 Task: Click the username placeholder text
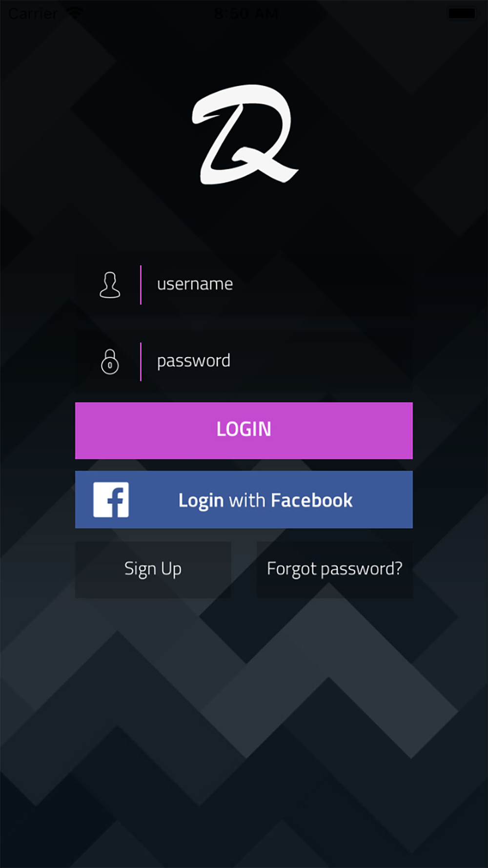[195, 284]
